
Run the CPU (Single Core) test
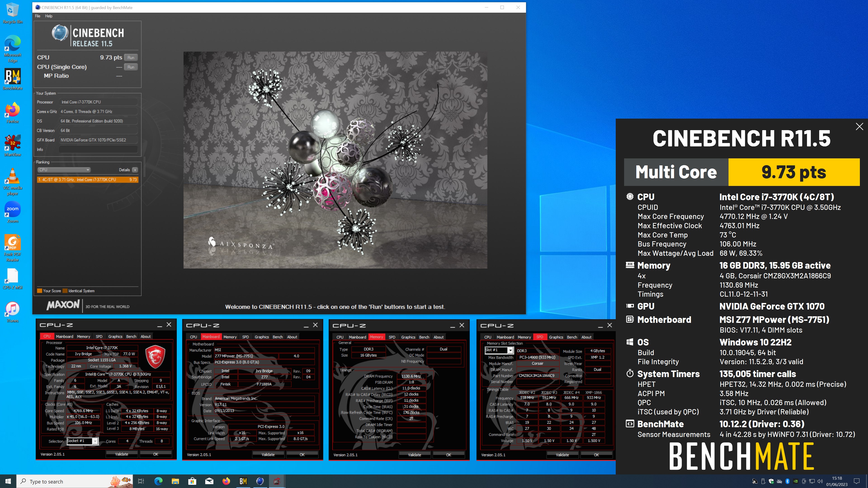131,67
